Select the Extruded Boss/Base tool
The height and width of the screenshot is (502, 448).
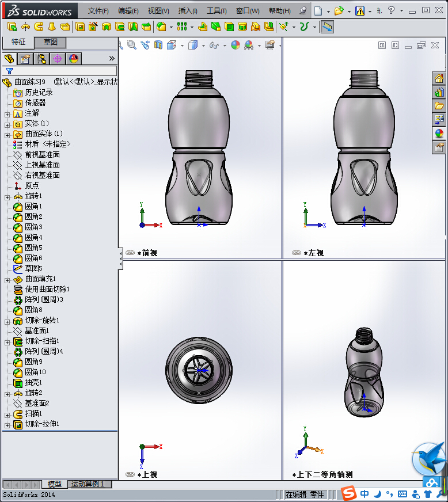(x=12, y=26)
